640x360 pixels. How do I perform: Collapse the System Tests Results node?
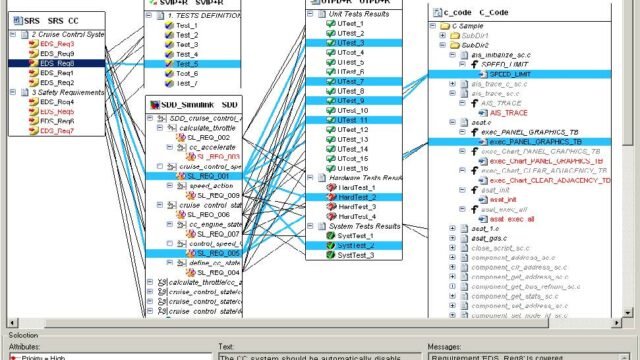coord(310,226)
